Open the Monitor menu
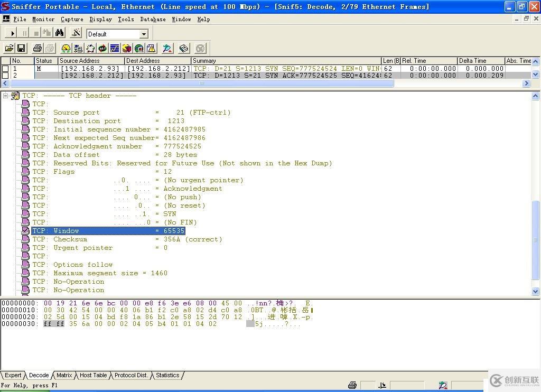Image resolution: width=541 pixels, height=392 pixels. click(43, 20)
